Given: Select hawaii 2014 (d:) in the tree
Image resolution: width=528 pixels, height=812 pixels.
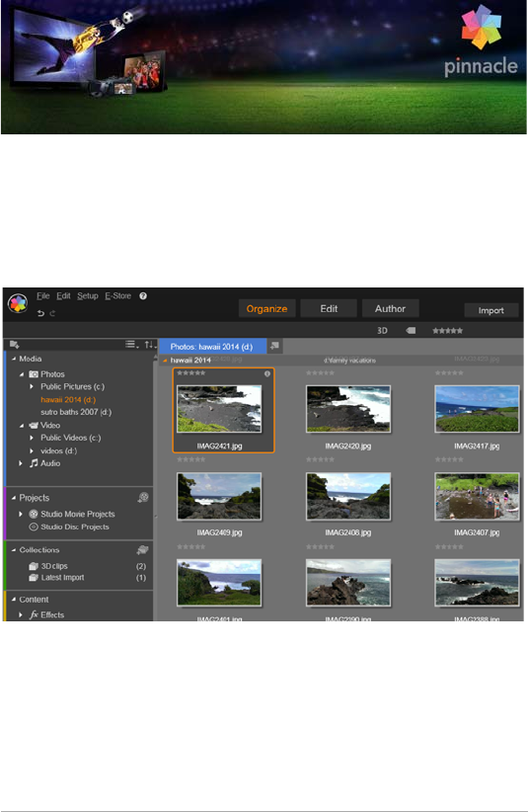Looking at the screenshot, I should 68,399.
